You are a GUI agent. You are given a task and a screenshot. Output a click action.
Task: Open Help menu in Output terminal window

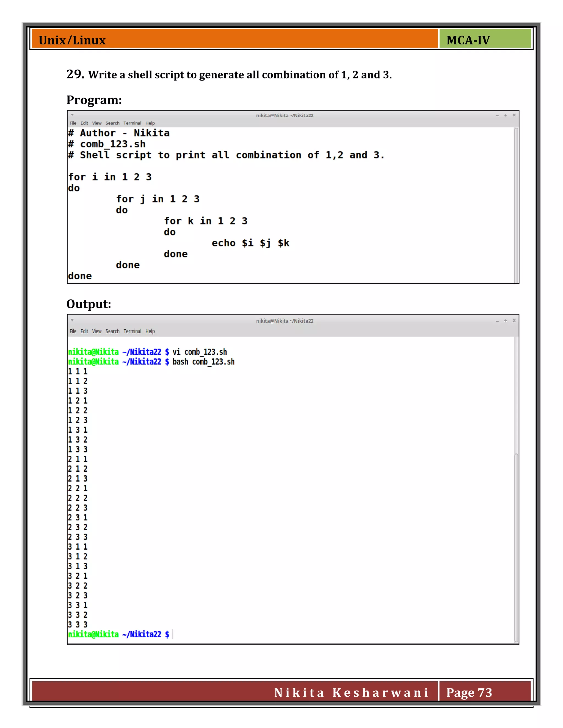click(x=150, y=331)
